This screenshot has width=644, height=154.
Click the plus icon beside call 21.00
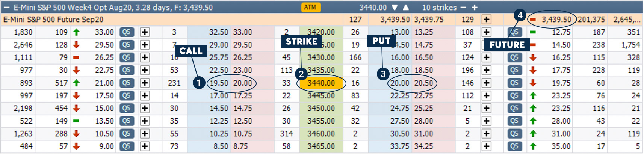click(145, 83)
